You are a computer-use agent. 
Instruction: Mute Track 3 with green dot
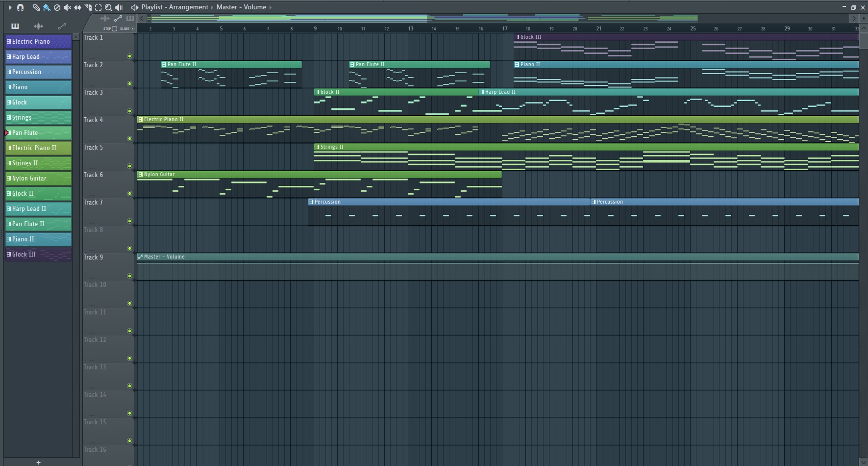pos(129,111)
